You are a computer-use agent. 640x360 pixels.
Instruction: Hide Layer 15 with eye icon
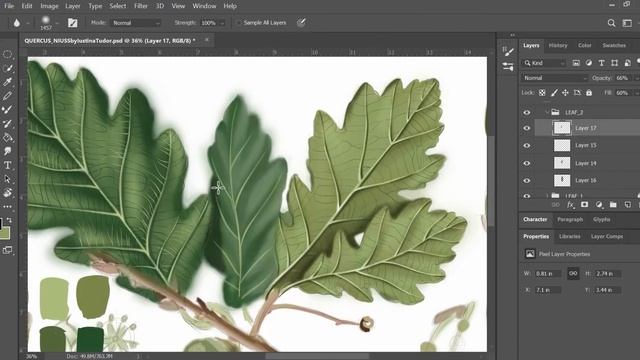pos(527,145)
